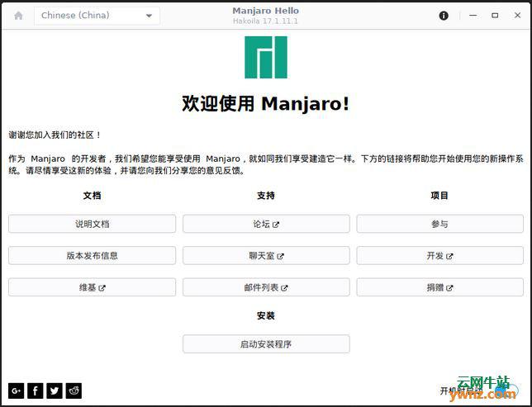This screenshot has height=407, width=532.
Task: Open the Twitter social link
Action: pos(55,390)
